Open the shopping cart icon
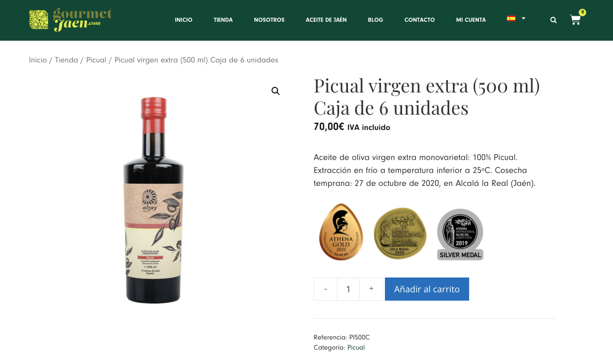 (x=575, y=20)
